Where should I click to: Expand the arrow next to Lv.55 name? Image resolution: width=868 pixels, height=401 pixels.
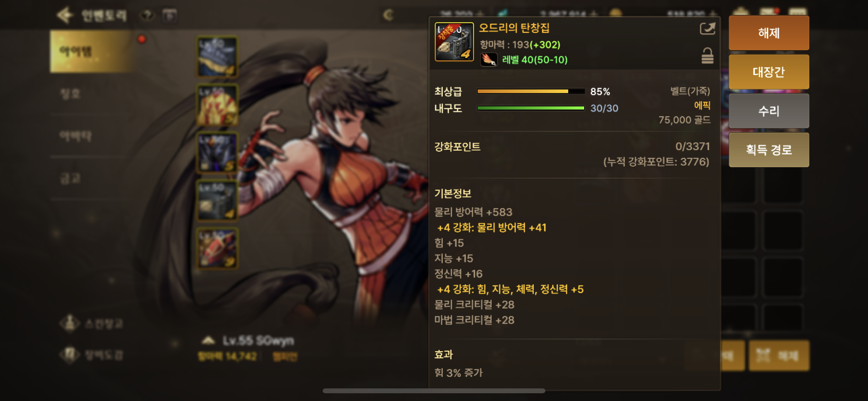click(208, 340)
